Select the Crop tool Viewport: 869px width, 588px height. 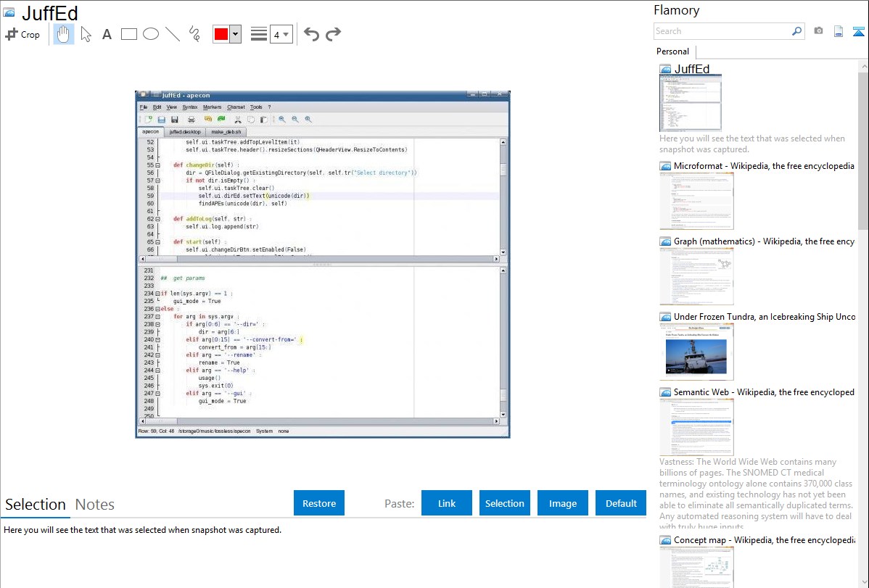(22, 34)
